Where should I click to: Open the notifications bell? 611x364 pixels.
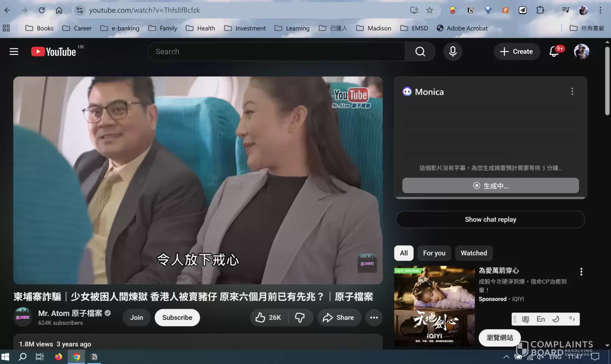(x=554, y=52)
